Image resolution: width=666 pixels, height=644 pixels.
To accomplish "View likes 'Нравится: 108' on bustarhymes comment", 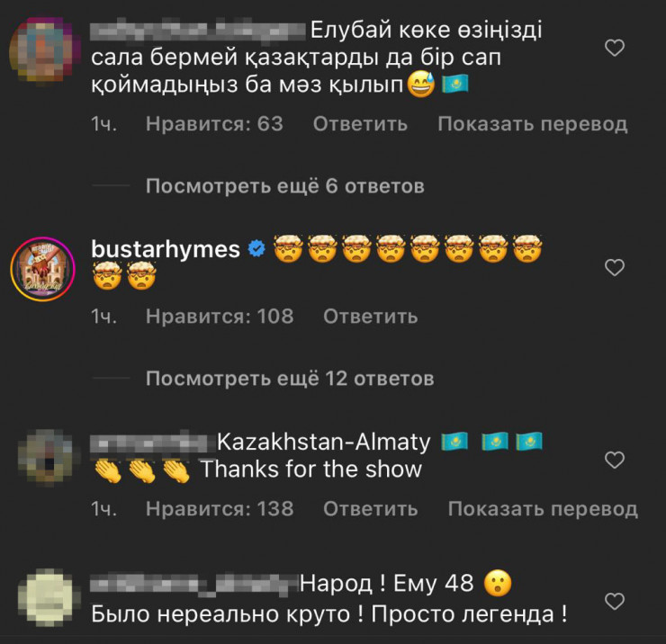I will (220, 317).
